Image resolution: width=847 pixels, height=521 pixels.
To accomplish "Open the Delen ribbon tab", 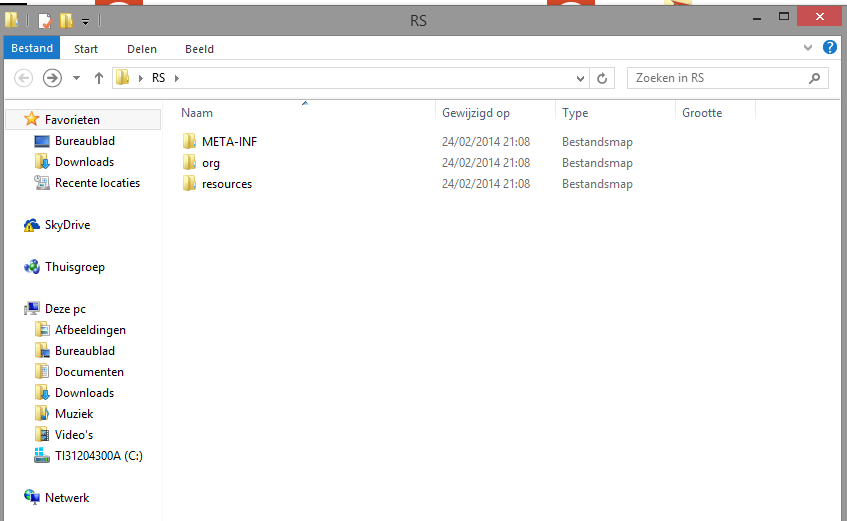I will [142, 49].
